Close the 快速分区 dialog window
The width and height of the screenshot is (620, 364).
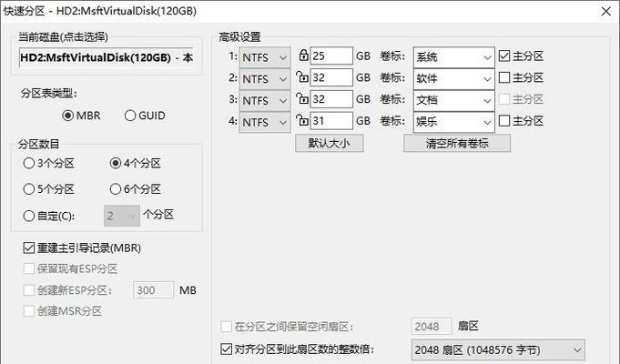point(605,11)
